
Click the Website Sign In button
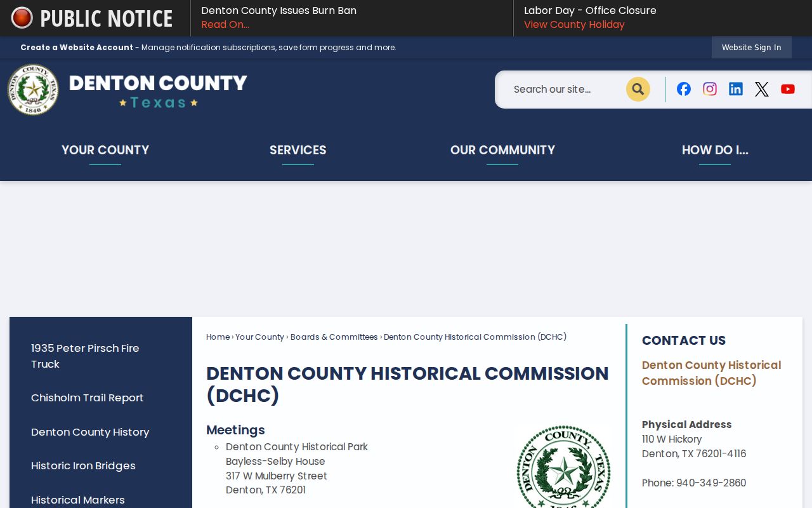coord(752,48)
